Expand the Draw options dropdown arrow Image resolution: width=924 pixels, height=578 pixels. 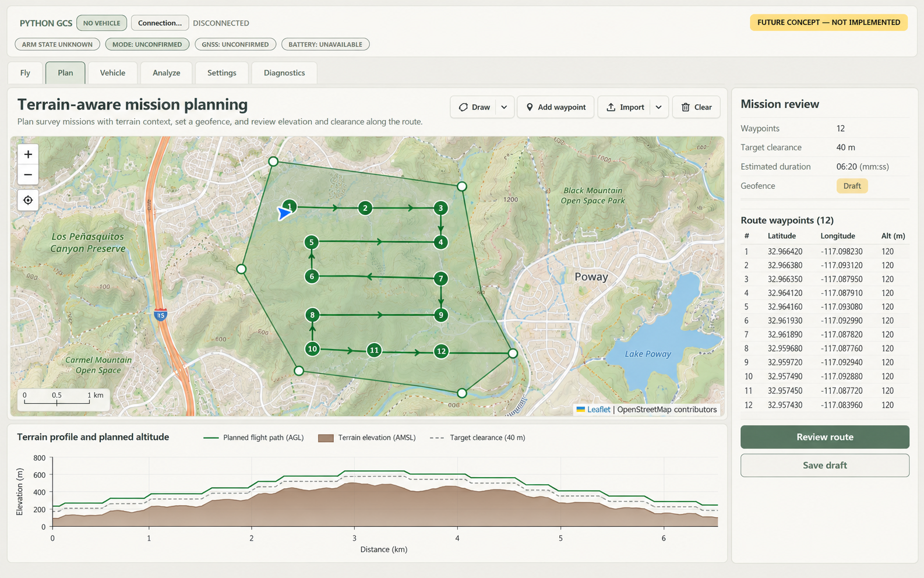504,107
